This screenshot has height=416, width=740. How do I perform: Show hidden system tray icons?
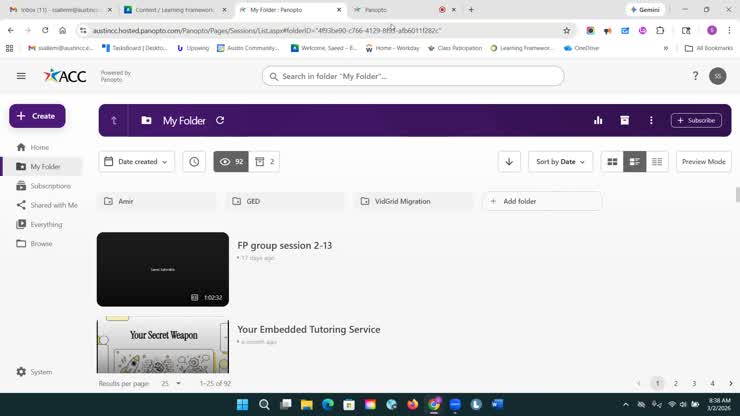click(626, 405)
